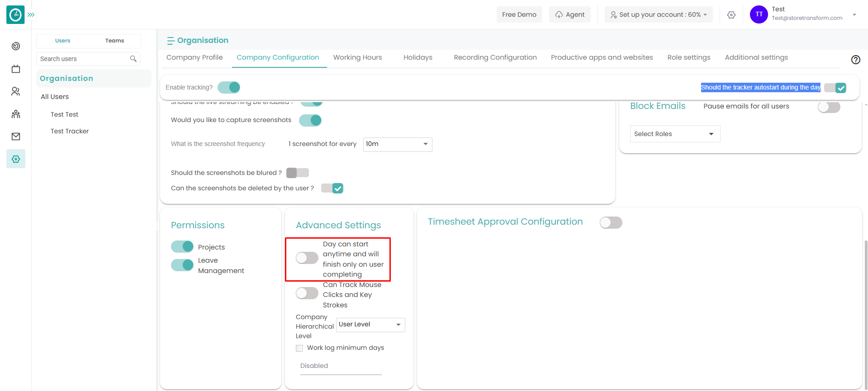Disable Leave Management permission toggle
The height and width of the screenshot is (391, 868).
click(x=182, y=265)
